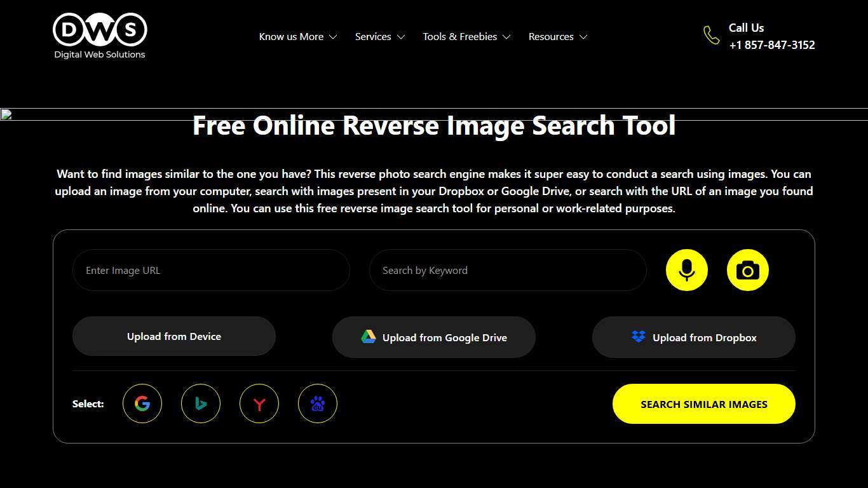Expand the Resources dropdown
This screenshot has width=868, height=488.
pos(557,36)
